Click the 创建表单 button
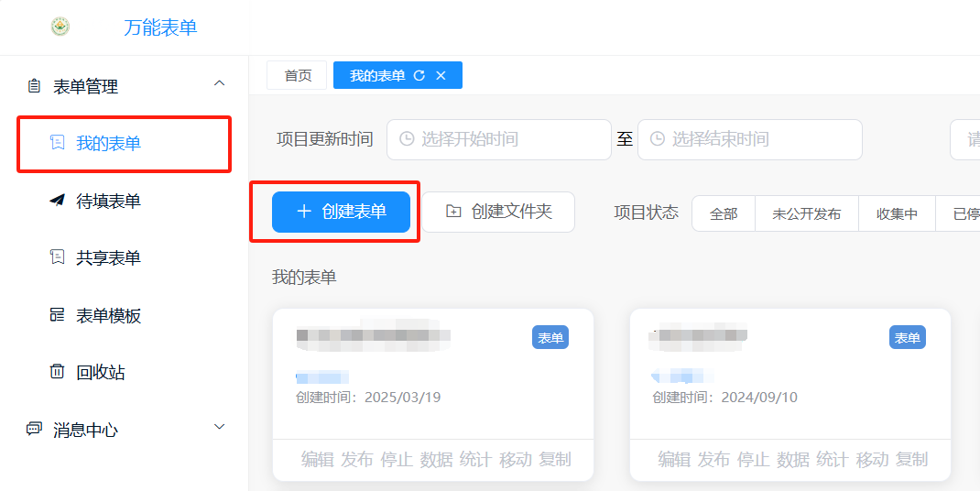This screenshot has height=491, width=980. click(x=341, y=212)
